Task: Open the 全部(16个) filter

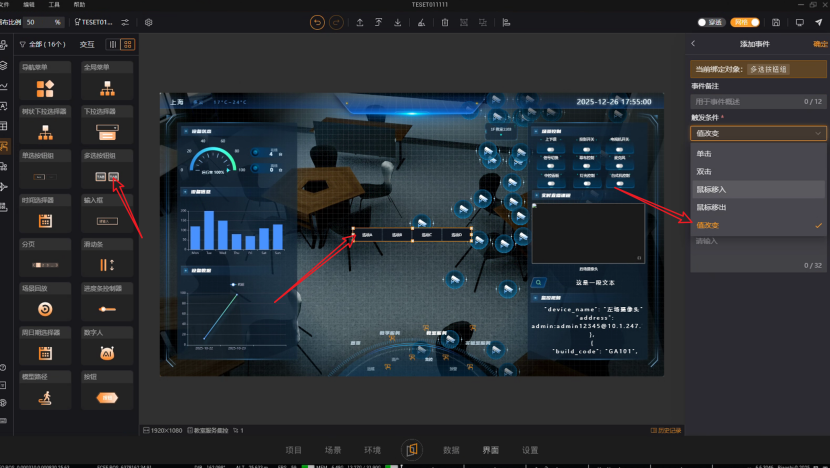Action: [43, 44]
